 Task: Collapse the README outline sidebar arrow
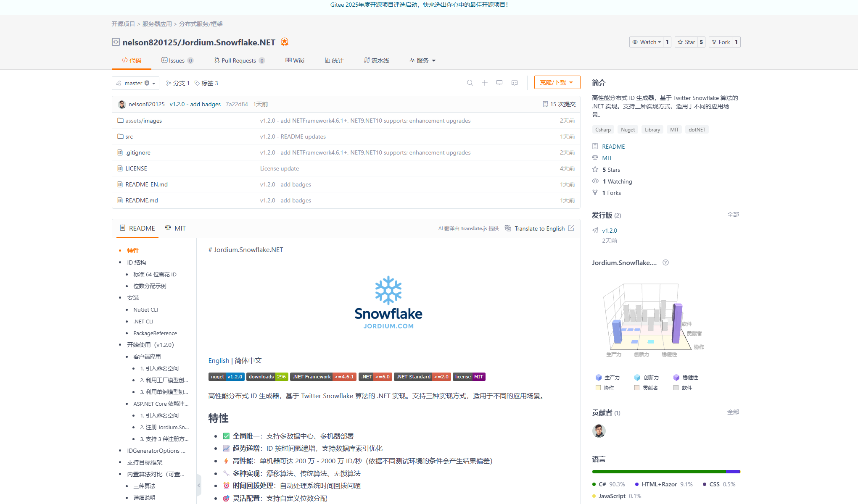199,485
